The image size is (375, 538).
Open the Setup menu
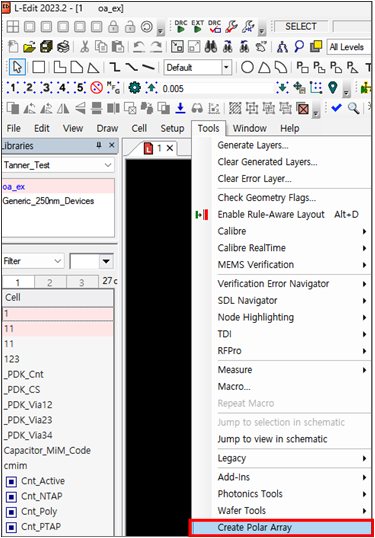172,128
